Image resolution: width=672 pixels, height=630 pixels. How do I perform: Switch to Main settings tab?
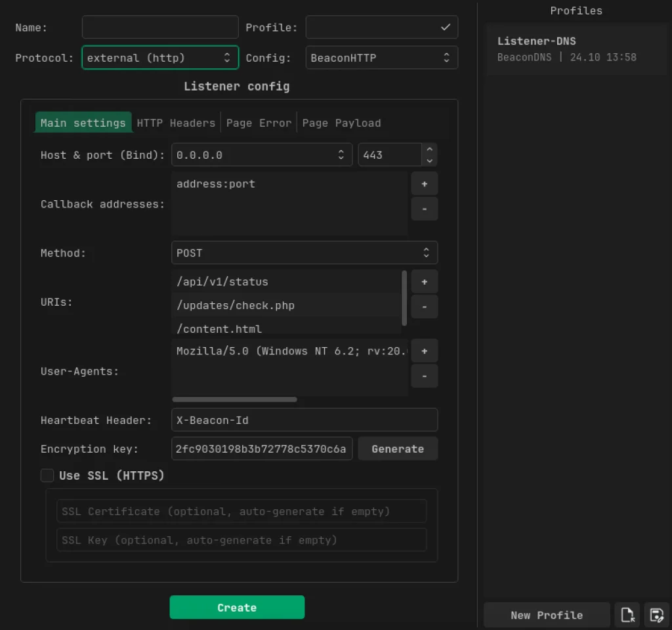pyautogui.click(x=83, y=123)
